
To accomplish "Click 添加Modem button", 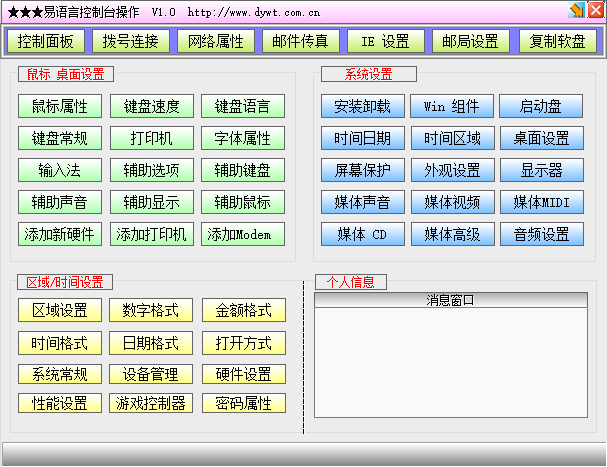I will pos(243,235).
